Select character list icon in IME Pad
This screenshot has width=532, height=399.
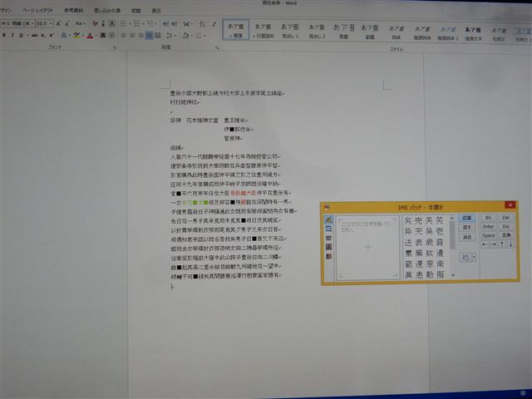pyautogui.click(x=328, y=229)
